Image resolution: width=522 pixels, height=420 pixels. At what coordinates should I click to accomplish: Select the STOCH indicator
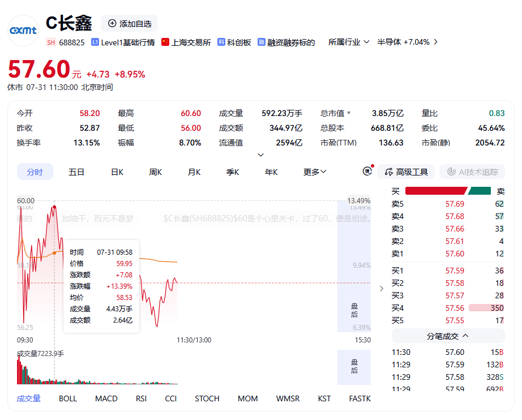(x=207, y=398)
